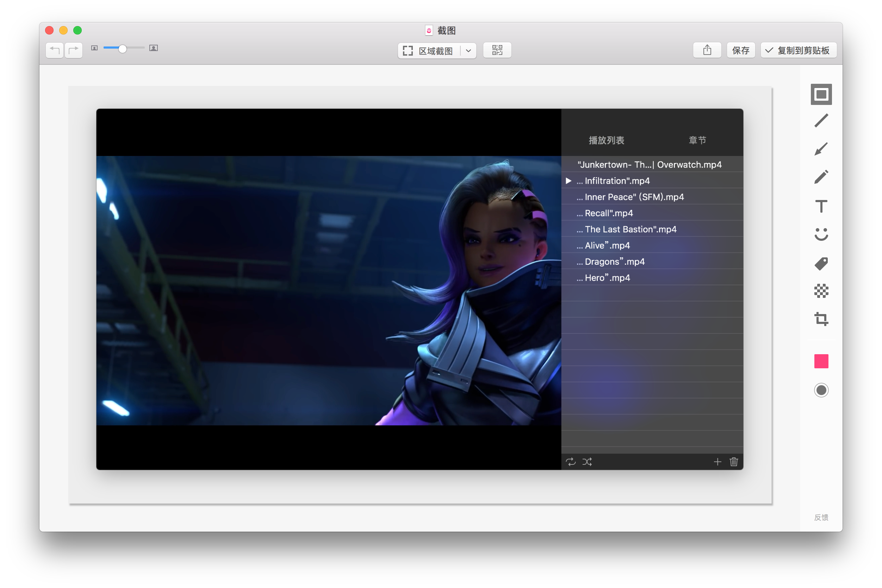Click the large image size icon
Image resolution: width=882 pixels, height=588 pixels.
pos(154,48)
